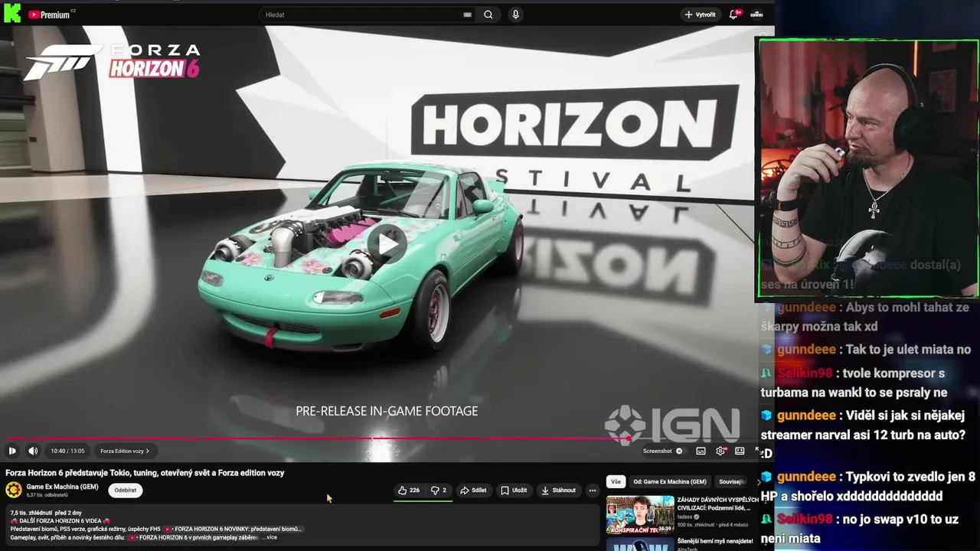This screenshot has width=980, height=551.
Task: Click Selikin98's 'tvole kompresor' chat username
Action: pos(804,373)
